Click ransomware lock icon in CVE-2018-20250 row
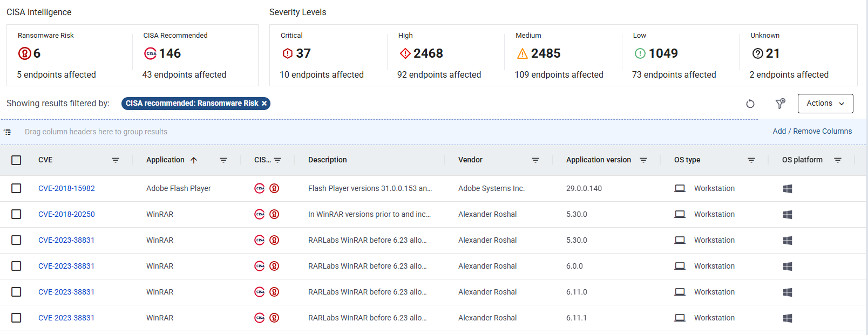Screen dimensions: 868x335 point(274,214)
